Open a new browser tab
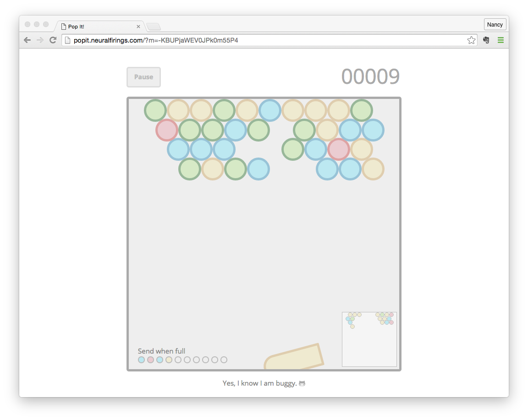The height and width of the screenshot is (420, 528). [154, 27]
